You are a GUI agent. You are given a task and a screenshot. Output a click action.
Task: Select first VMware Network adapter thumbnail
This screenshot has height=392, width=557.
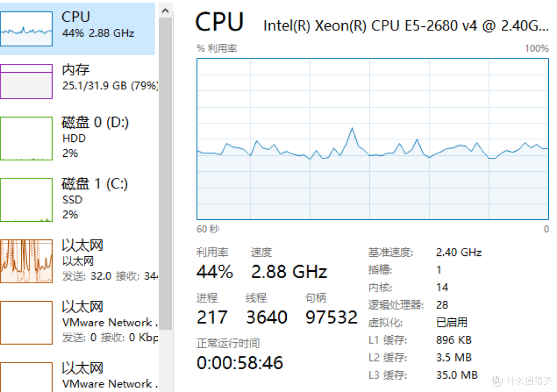[26, 323]
